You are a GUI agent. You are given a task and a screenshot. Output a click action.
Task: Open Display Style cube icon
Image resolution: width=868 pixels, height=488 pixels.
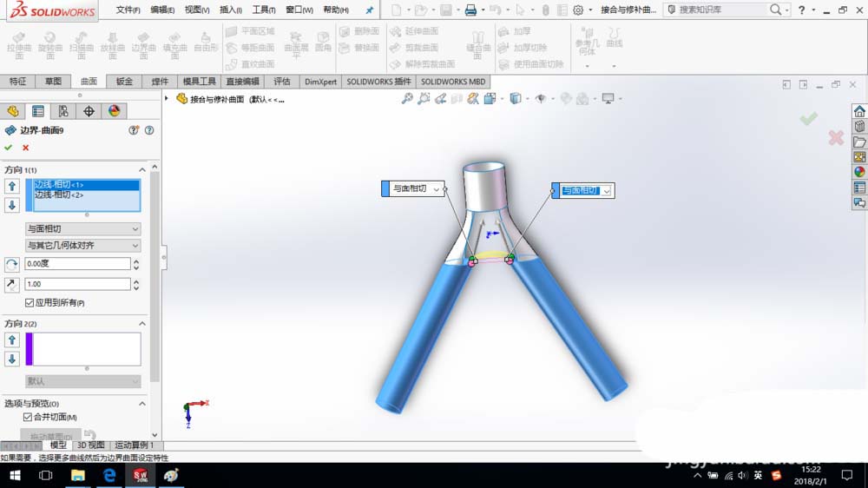516,99
